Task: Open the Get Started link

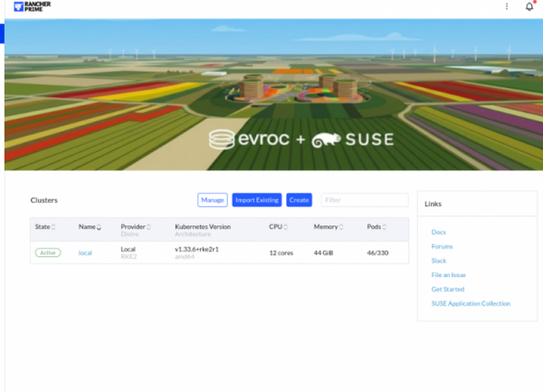Action: click(448, 289)
